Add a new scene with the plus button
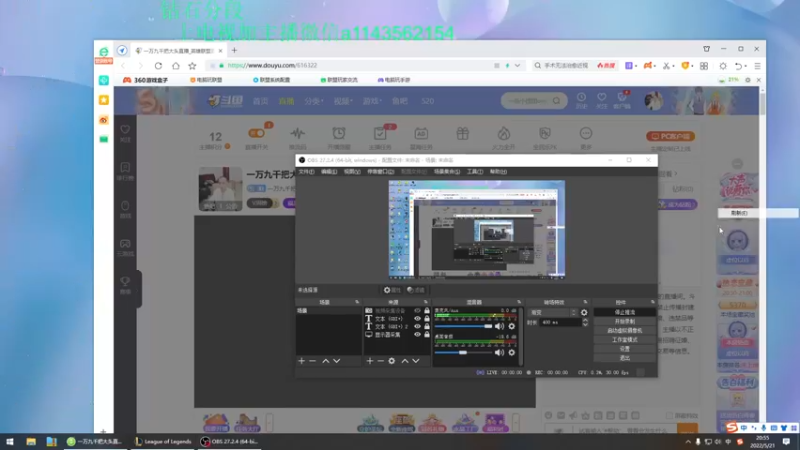Screen dimensions: 800x450 pyautogui.click(x=302, y=361)
